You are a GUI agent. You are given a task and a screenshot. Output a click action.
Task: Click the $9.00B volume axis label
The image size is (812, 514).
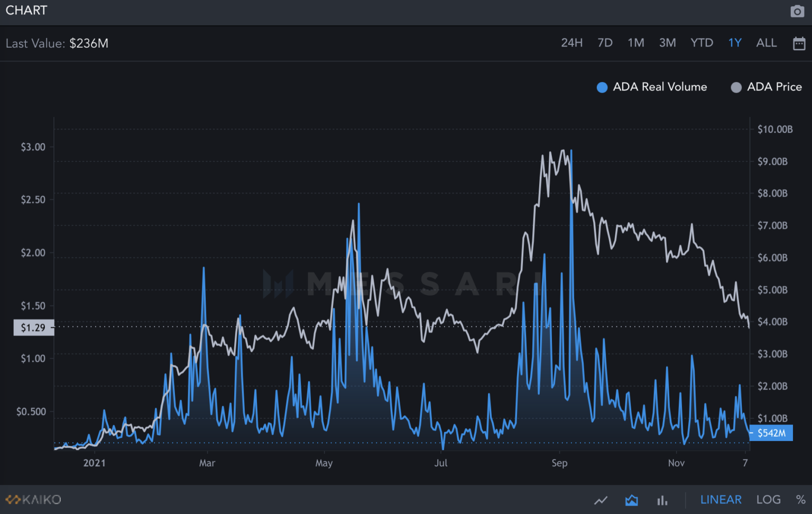[x=772, y=161]
